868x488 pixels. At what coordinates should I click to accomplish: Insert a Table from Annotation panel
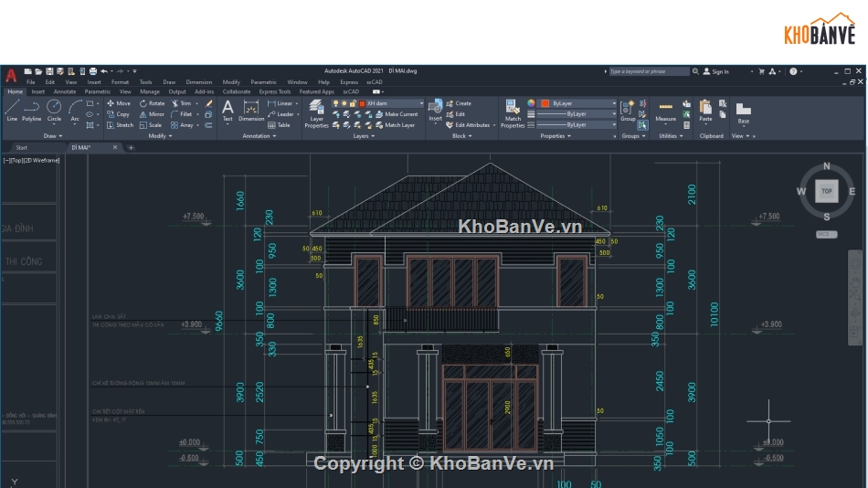point(279,125)
